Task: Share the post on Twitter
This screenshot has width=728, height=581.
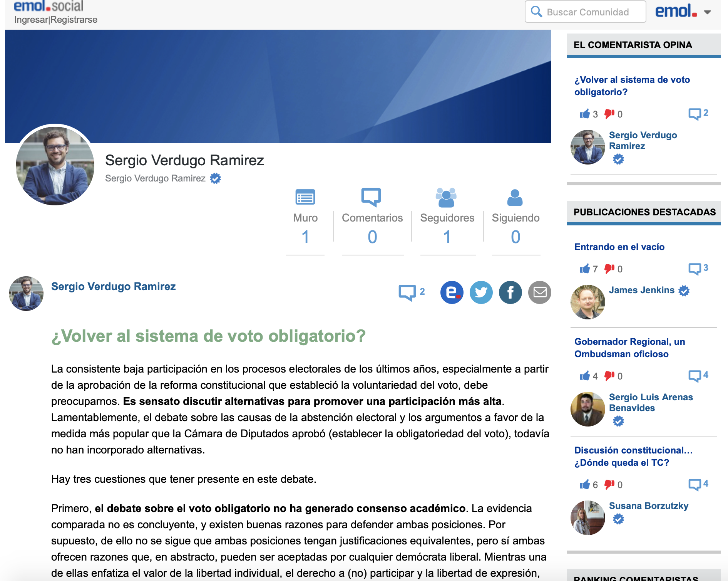Action: 481,292
